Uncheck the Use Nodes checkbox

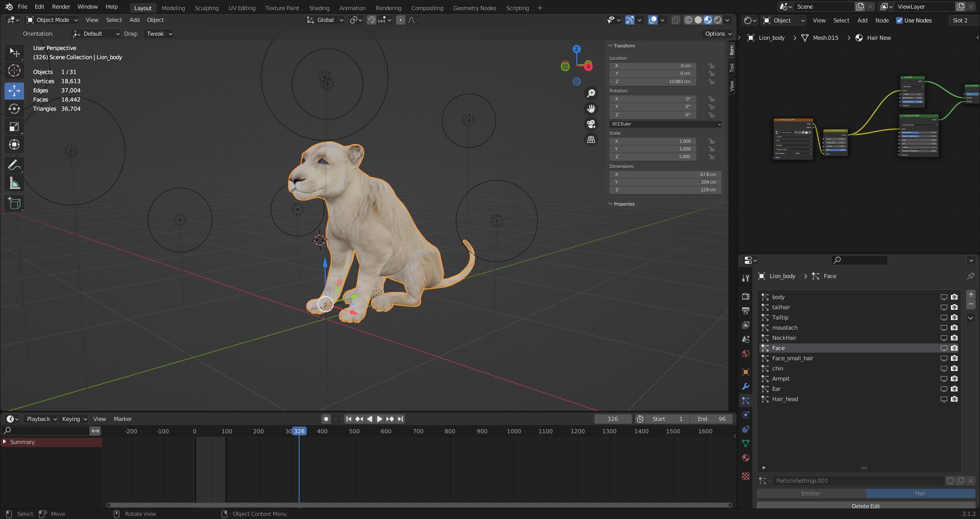coord(899,20)
